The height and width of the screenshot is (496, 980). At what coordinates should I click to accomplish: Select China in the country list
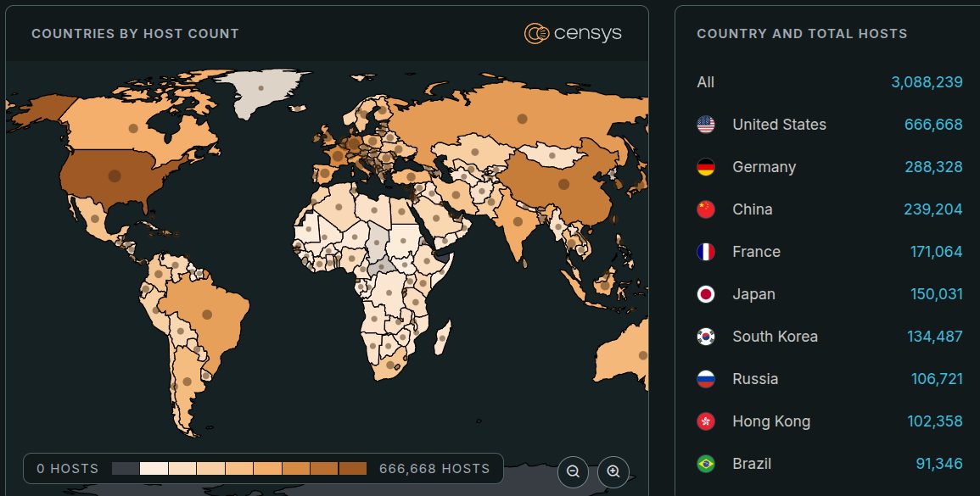pyautogui.click(x=829, y=209)
